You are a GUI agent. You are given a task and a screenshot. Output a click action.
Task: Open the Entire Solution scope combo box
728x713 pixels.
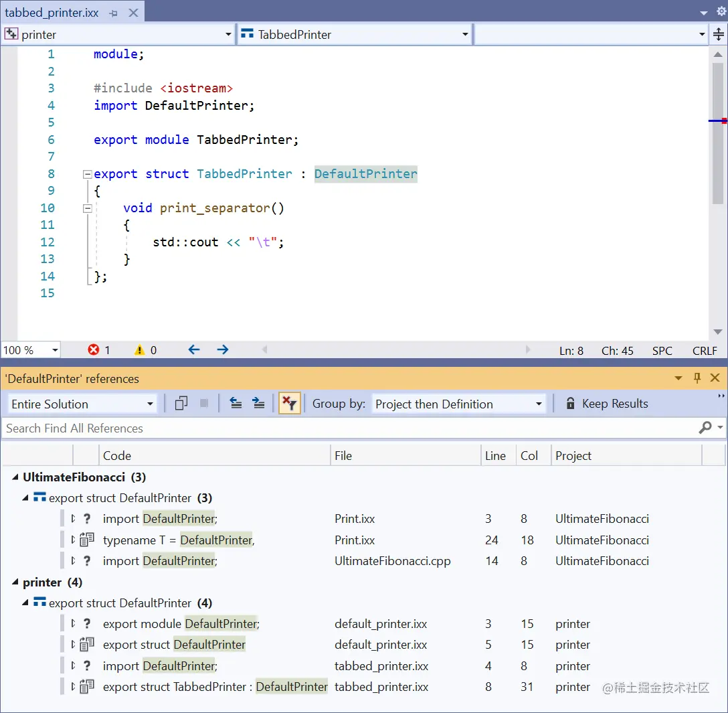click(82, 404)
